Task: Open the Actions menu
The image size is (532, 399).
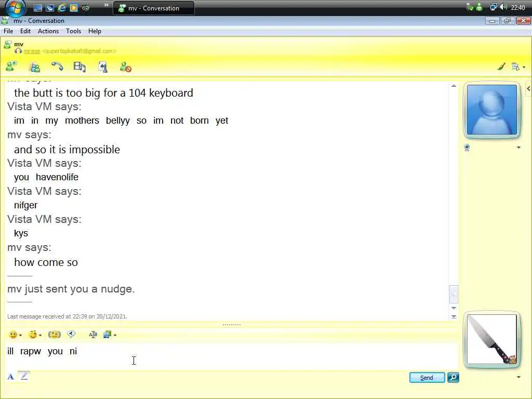Action: (x=48, y=31)
